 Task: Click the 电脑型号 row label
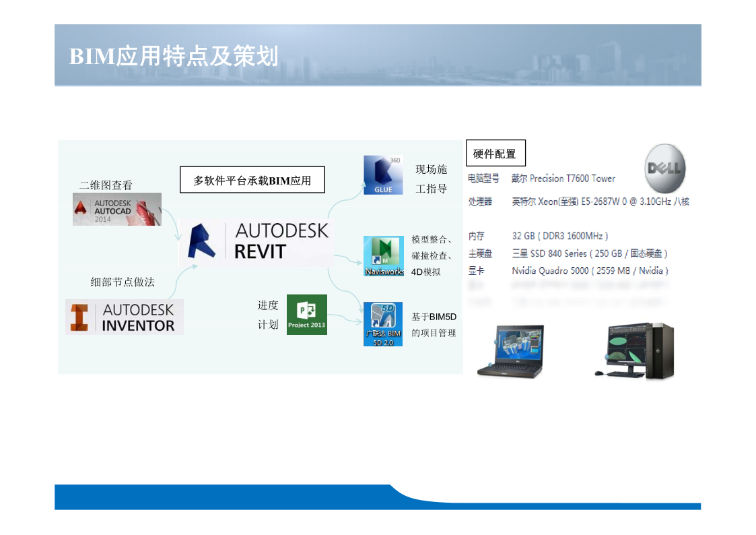tap(483, 179)
